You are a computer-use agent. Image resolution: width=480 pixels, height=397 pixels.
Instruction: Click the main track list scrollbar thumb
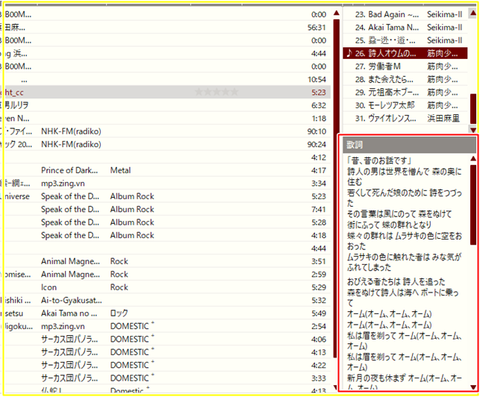[x=336, y=188]
